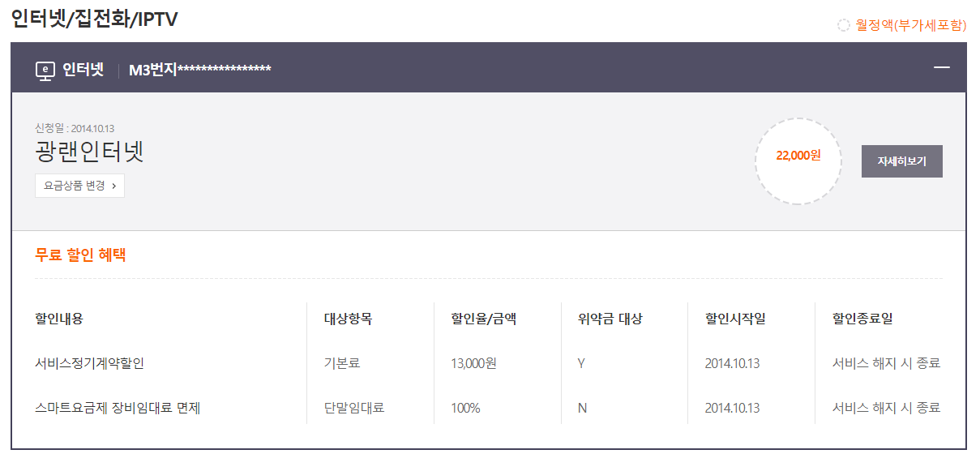Select the 광랜인터넷 product title
Screen dimensions: 980x454
90,152
